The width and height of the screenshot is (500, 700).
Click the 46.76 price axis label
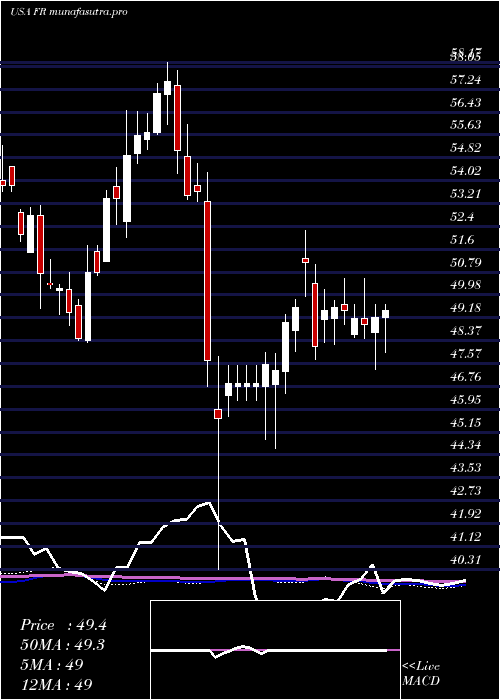click(466, 377)
